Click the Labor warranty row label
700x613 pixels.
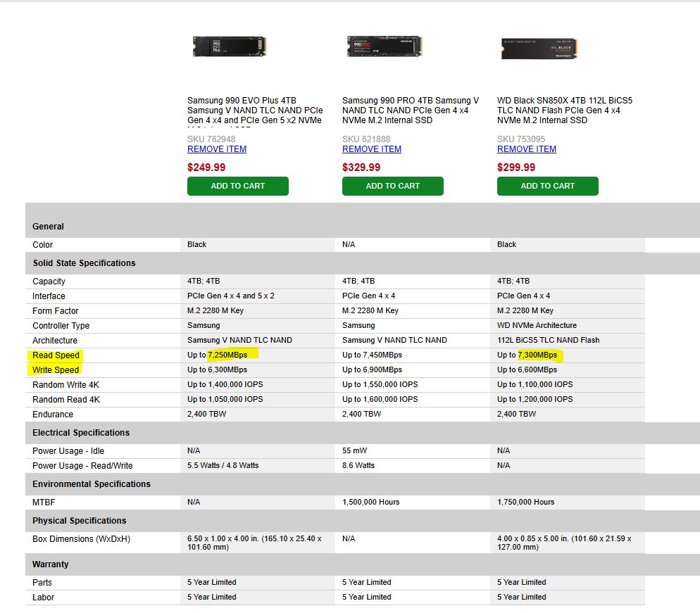point(43,597)
